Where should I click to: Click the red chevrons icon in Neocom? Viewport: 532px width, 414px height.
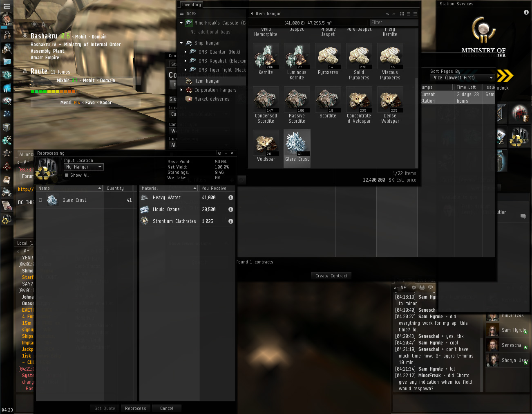7,166
